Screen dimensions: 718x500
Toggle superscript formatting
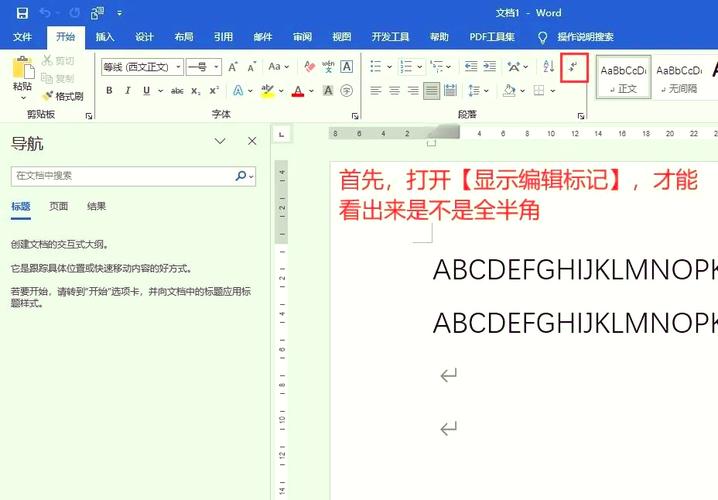coord(214,91)
